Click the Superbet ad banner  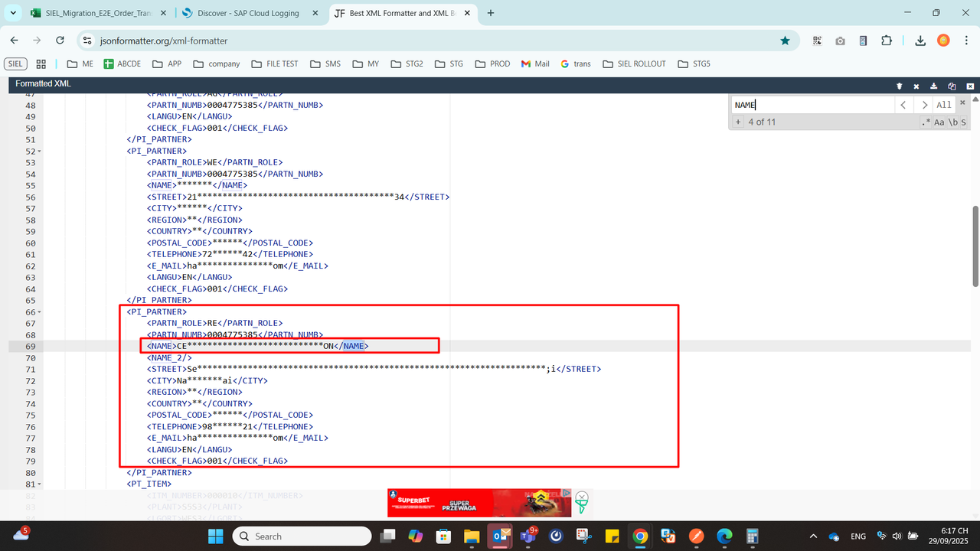tap(479, 503)
